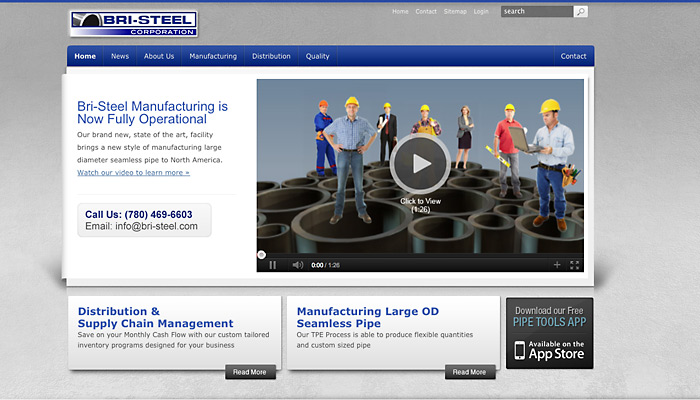The height and width of the screenshot is (400, 700).
Task: Pause the video in player controls
Action: (272, 265)
